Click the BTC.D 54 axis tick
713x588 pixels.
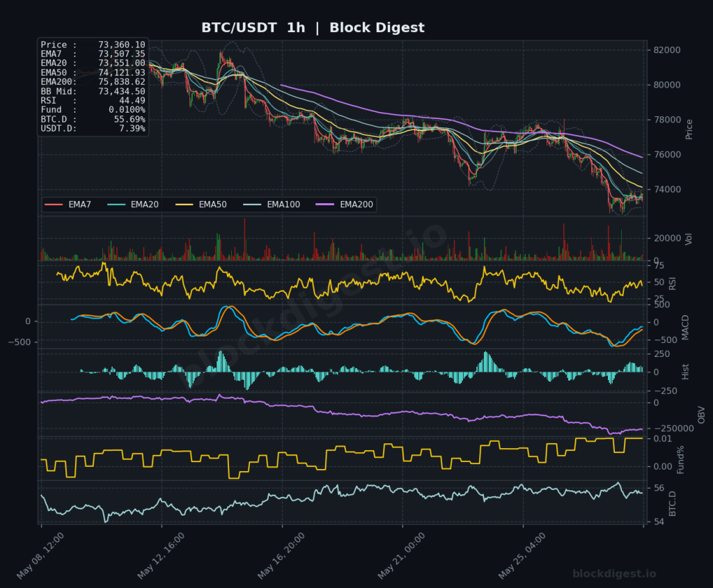click(x=659, y=522)
